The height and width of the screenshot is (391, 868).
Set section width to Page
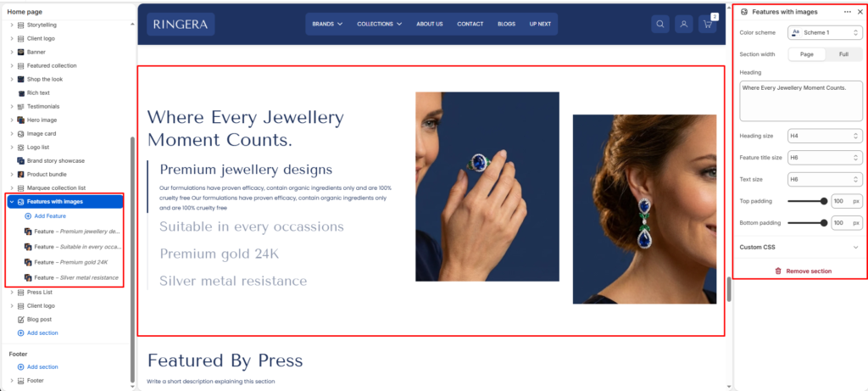pos(807,54)
